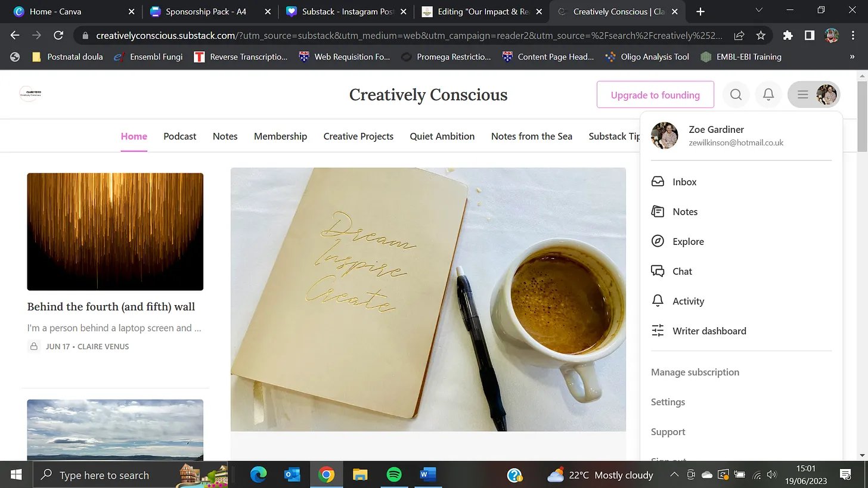Expand the hidden bookmarks chevron
The width and height of the screenshot is (868, 488).
852,57
